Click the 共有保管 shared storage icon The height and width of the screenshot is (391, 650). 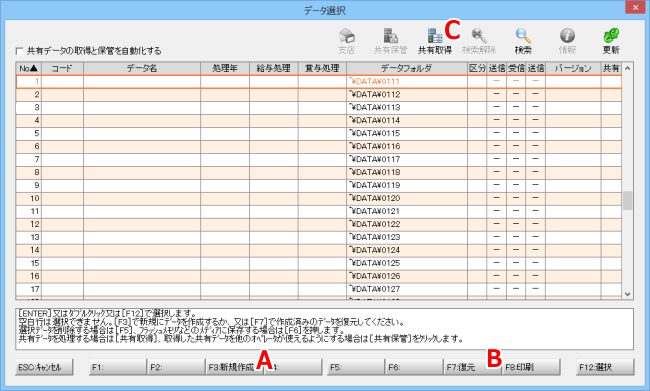pos(390,41)
